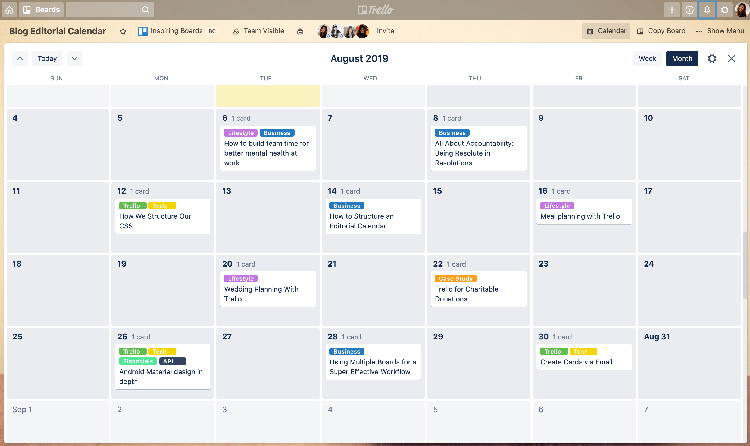Open the Boards dropdown menu

tap(42, 9)
